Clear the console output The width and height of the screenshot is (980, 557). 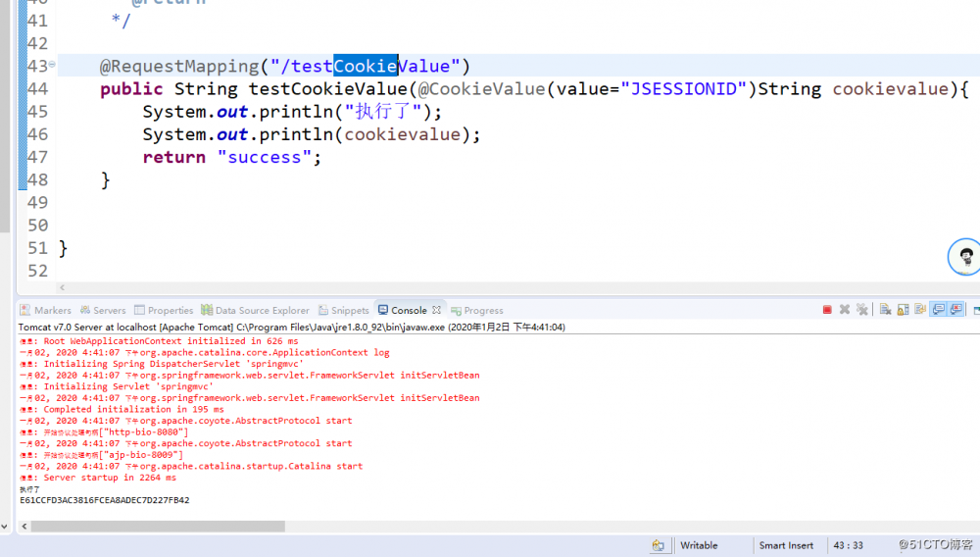click(885, 310)
